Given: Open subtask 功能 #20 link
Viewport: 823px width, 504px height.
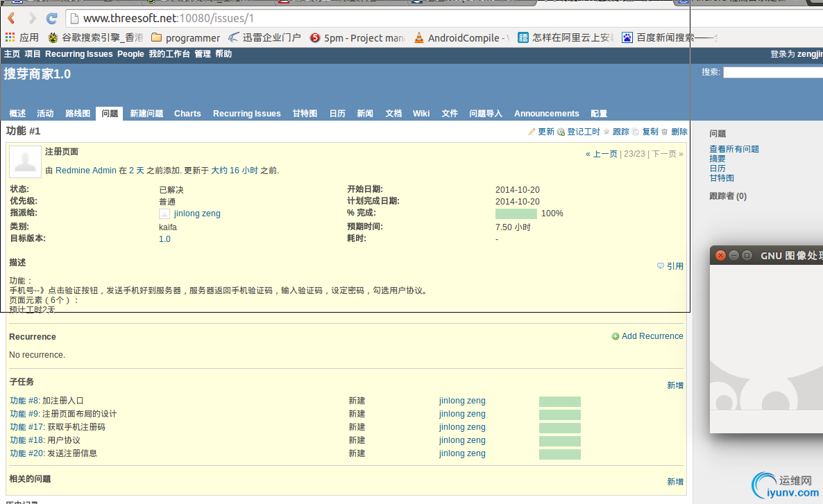Looking at the screenshot, I should coord(27,453).
